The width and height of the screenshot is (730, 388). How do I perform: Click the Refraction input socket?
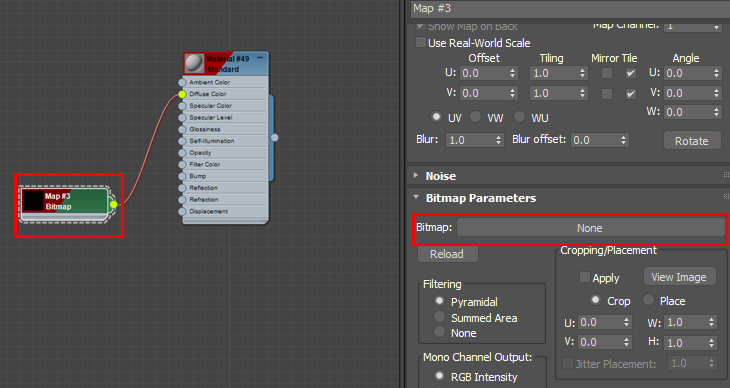(182, 199)
